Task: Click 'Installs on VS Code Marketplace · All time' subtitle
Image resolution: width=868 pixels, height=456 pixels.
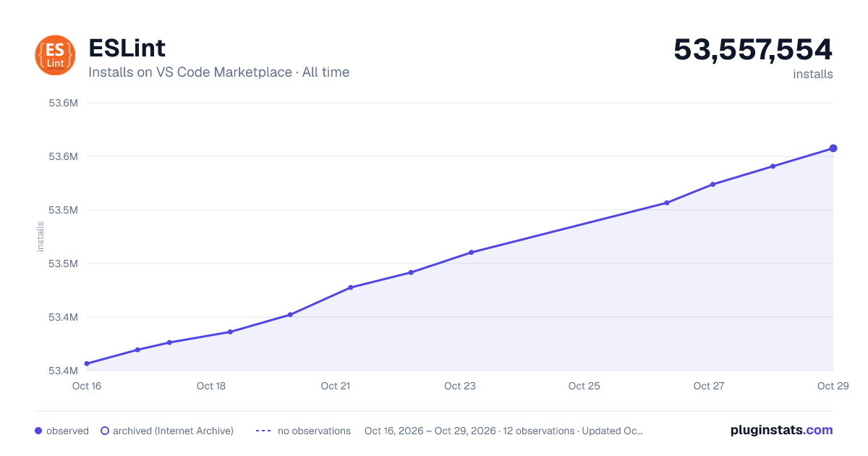Action: (219, 72)
